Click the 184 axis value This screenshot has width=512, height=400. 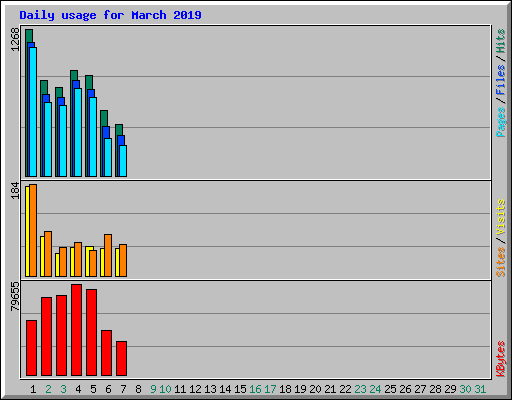coord(15,190)
